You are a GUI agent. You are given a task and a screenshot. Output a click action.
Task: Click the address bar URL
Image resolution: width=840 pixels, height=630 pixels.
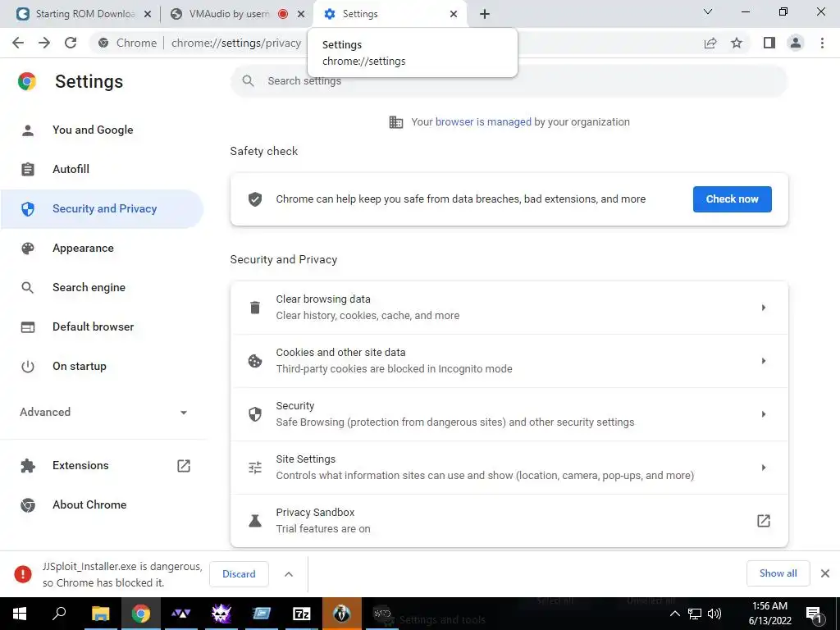(235, 43)
